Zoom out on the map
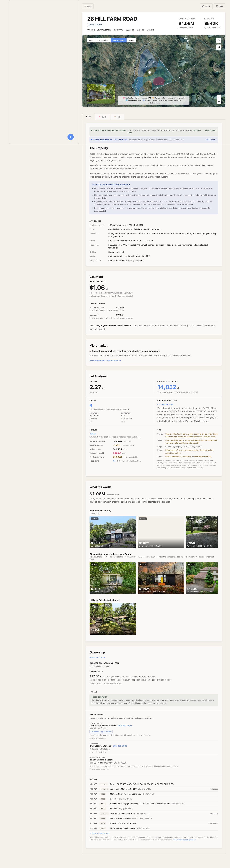The height and width of the screenshot is (868, 230). (219, 101)
